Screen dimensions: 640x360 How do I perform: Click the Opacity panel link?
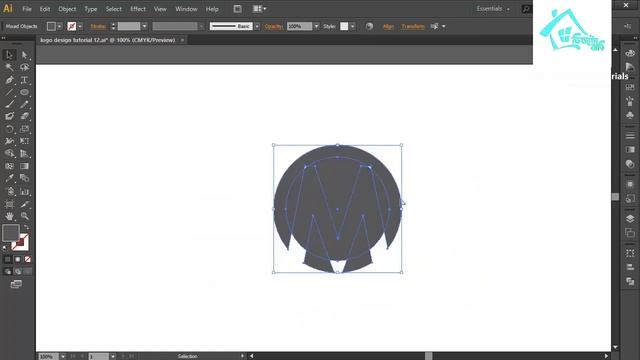[x=273, y=26]
